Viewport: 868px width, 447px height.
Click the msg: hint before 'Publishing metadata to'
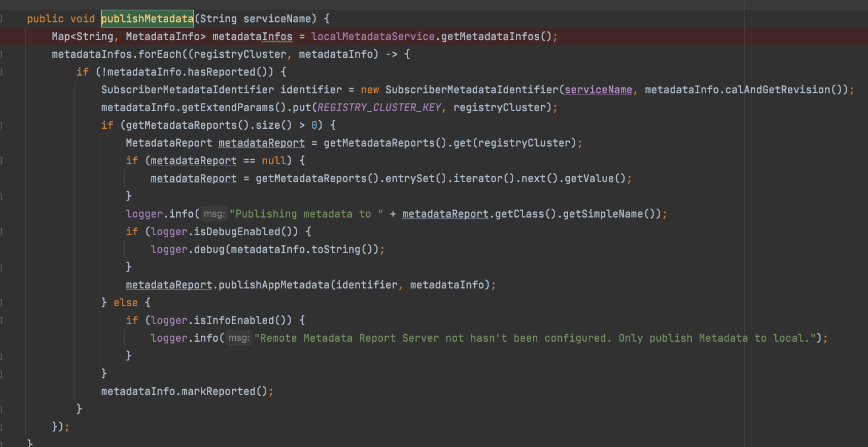coord(215,214)
